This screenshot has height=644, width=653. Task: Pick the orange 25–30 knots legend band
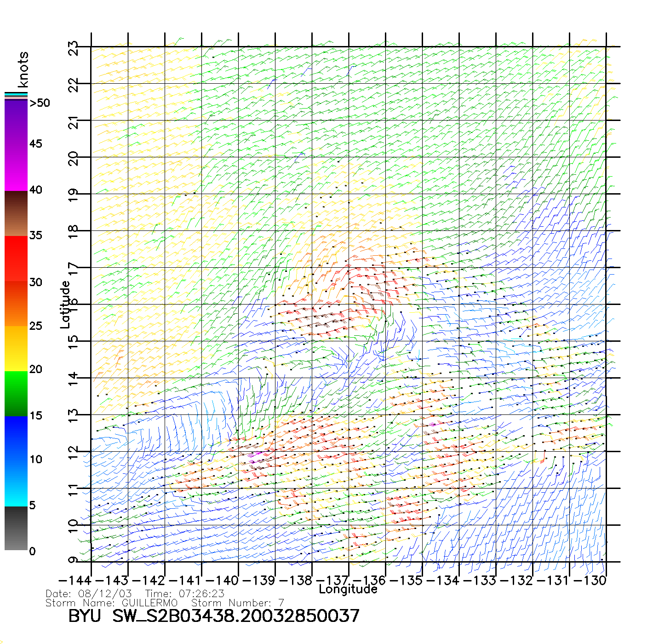pos(16,304)
